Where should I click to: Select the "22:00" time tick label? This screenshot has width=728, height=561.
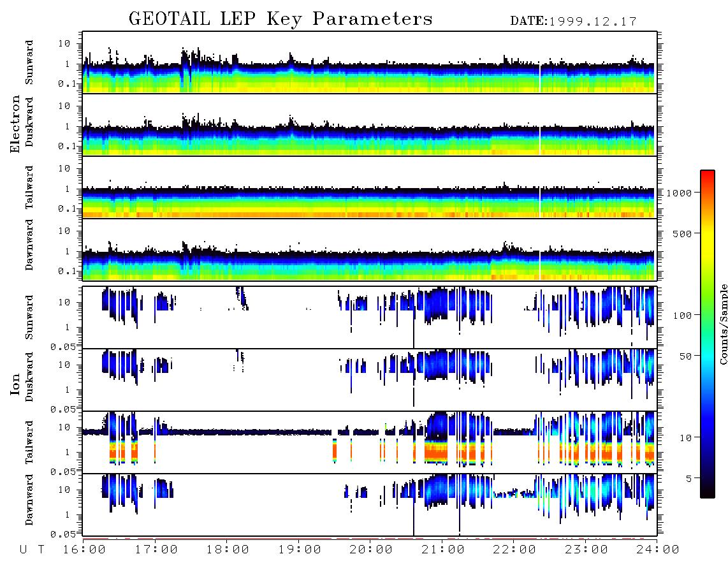pyautogui.click(x=514, y=550)
